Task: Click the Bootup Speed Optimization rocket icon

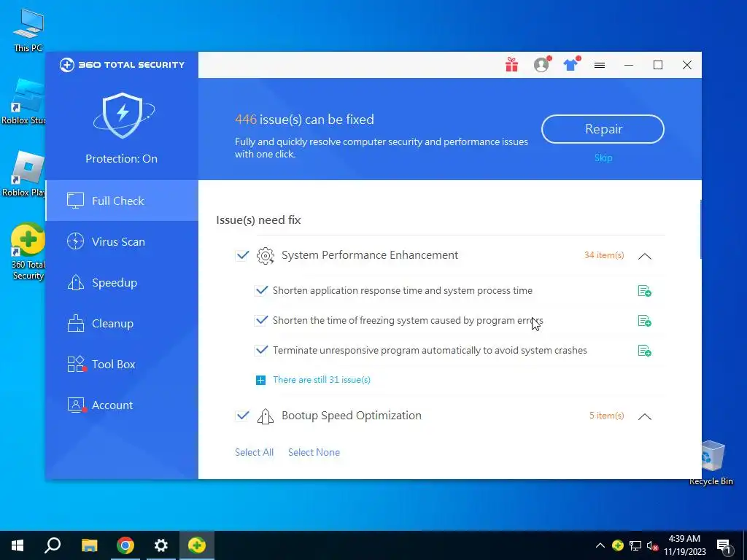Action: click(266, 416)
